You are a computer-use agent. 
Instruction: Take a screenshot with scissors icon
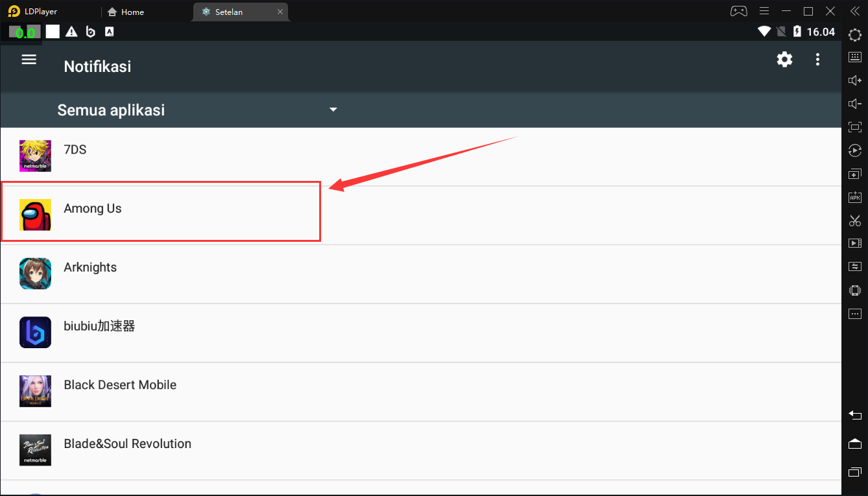[855, 220]
